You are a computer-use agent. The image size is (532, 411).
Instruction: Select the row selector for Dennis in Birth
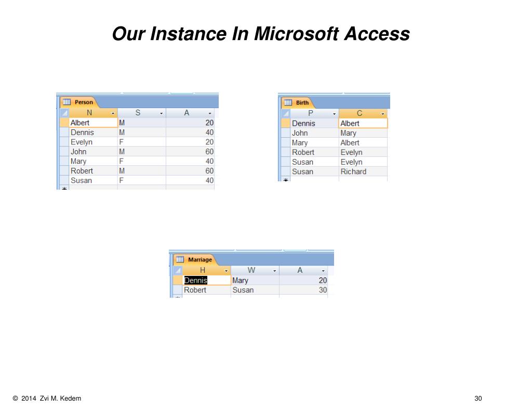286,123
